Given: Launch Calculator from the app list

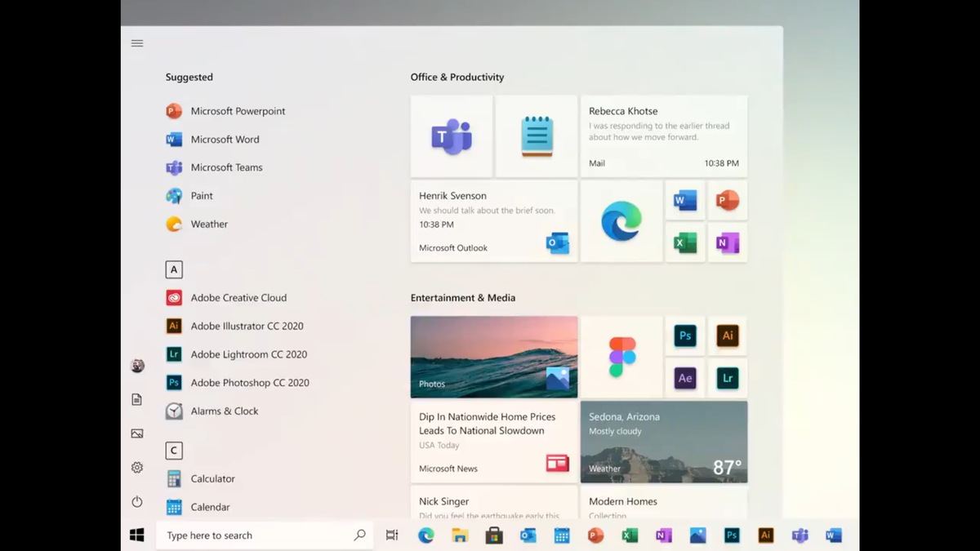Looking at the screenshot, I should tap(201, 478).
